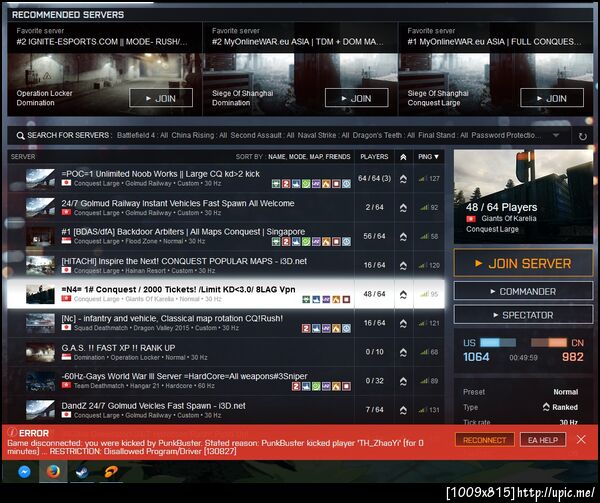Image resolution: width=600 pixels, height=503 pixels.
Task: Click the ranked column header icon
Action: pos(403,157)
